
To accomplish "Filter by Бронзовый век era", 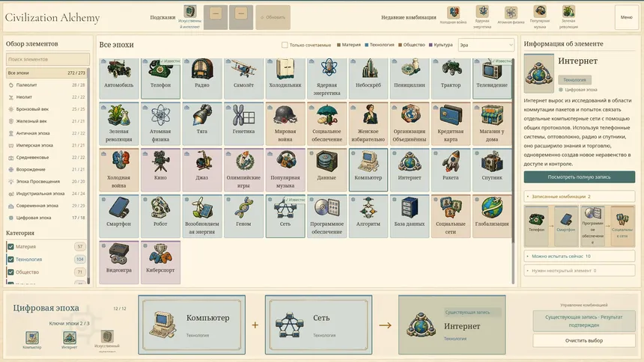I will click(46, 109).
